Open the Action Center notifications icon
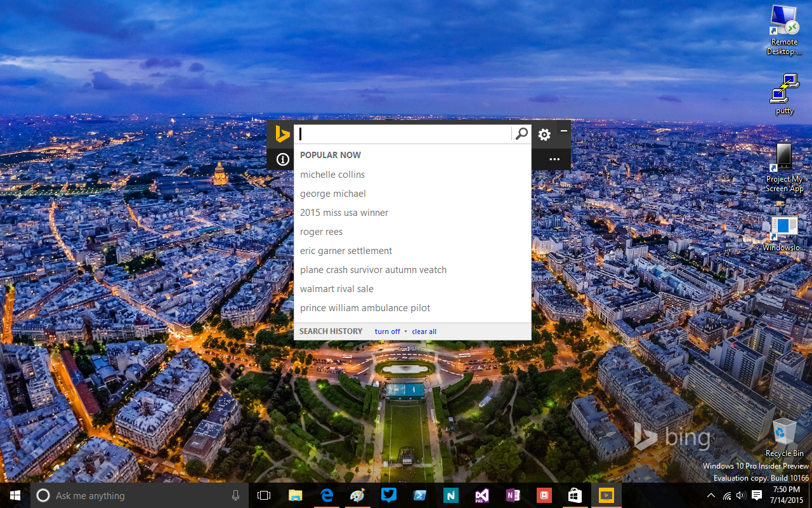The image size is (812, 508). [757, 495]
